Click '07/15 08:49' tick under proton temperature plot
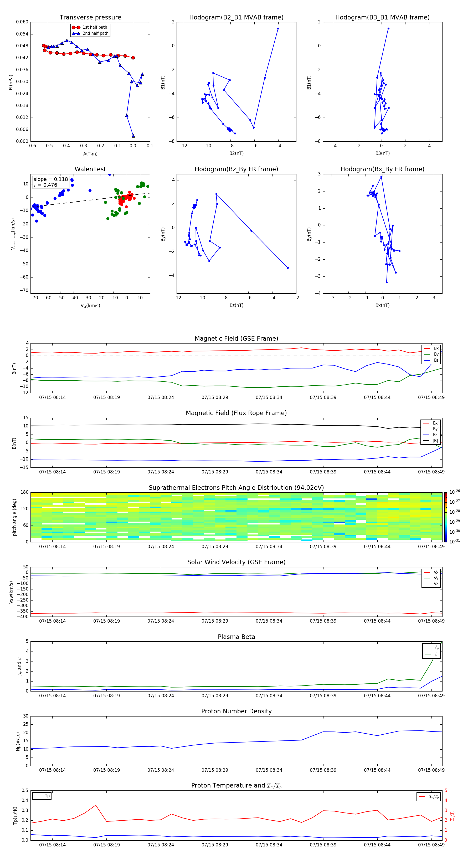Screen dimensions: 473x868 click(431, 845)
